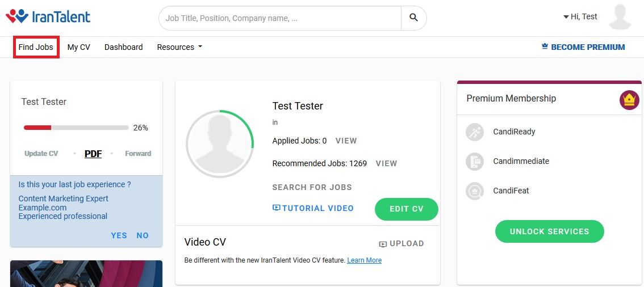Open the Dashboard menu item

[x=123, y=47]
